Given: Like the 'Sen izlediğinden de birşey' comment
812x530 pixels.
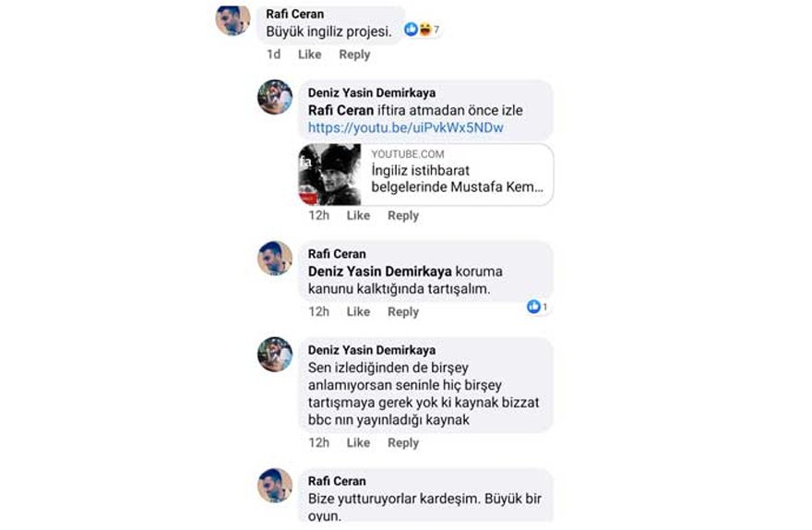Looking at the screenshot, I should tap(358, 443).
